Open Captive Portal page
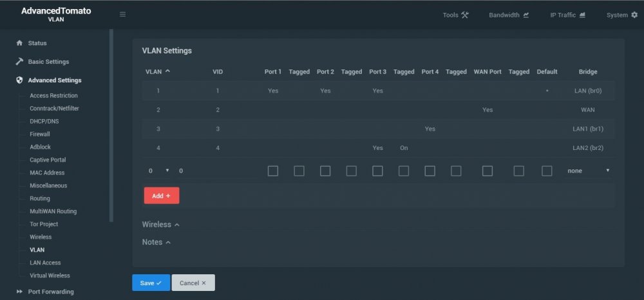The image size is (644, 300). pos(48,160)
